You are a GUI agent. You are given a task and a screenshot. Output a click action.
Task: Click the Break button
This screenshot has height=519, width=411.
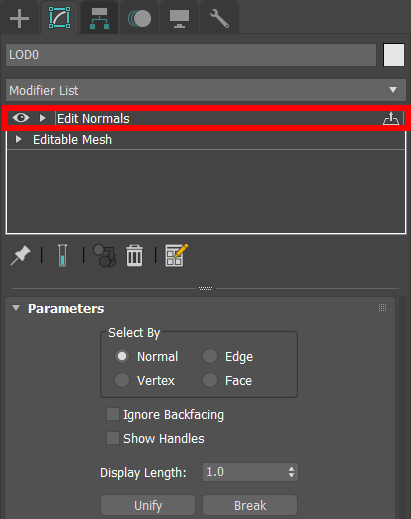pos(250,505)
